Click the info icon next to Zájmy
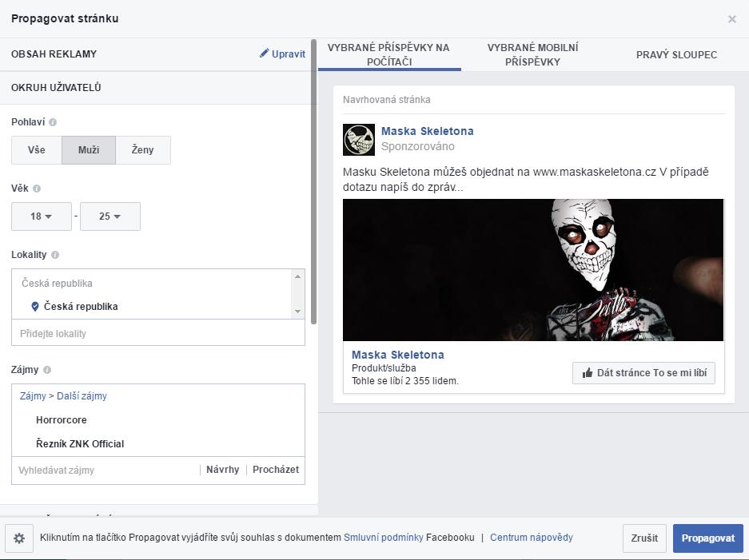 pos(47,370)
